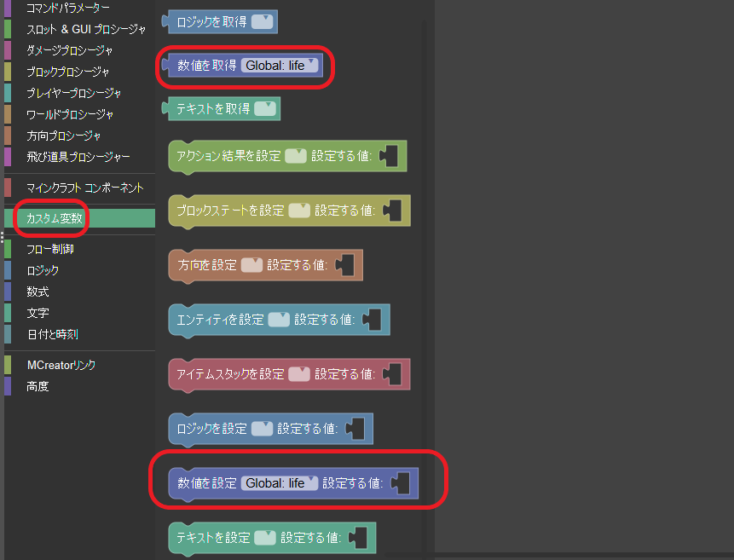Pick the 方向を設定 block label
The image size is (734, 560).
(207, 265)
